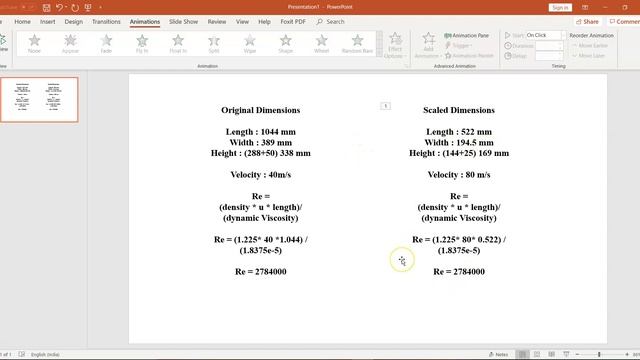Open the View tab
The image size is (640, 360).
pos(242,22)
